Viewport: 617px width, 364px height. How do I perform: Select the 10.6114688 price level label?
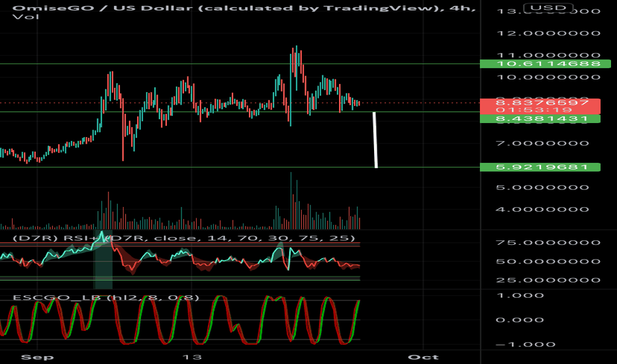pos(546,64)
